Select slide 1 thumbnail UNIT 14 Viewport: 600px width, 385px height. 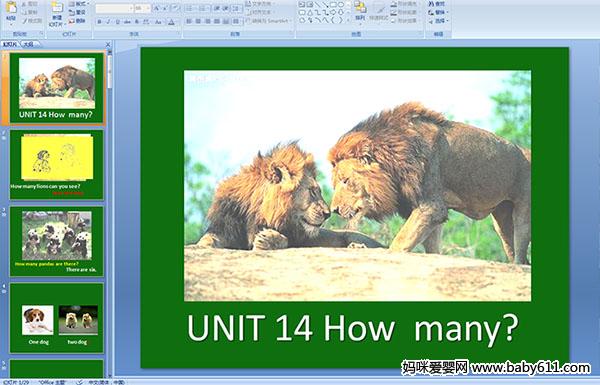[x=57, y=88]
